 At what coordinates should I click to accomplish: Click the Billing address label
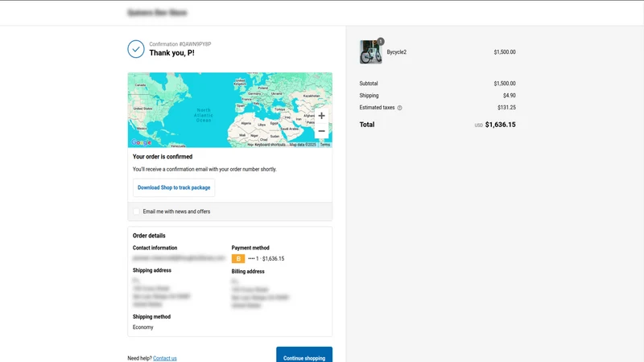(x=248, y=271)
